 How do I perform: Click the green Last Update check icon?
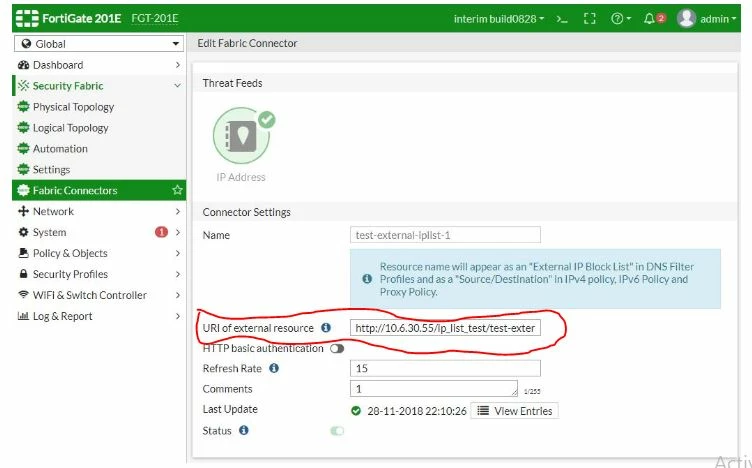[x=356, y=411]
